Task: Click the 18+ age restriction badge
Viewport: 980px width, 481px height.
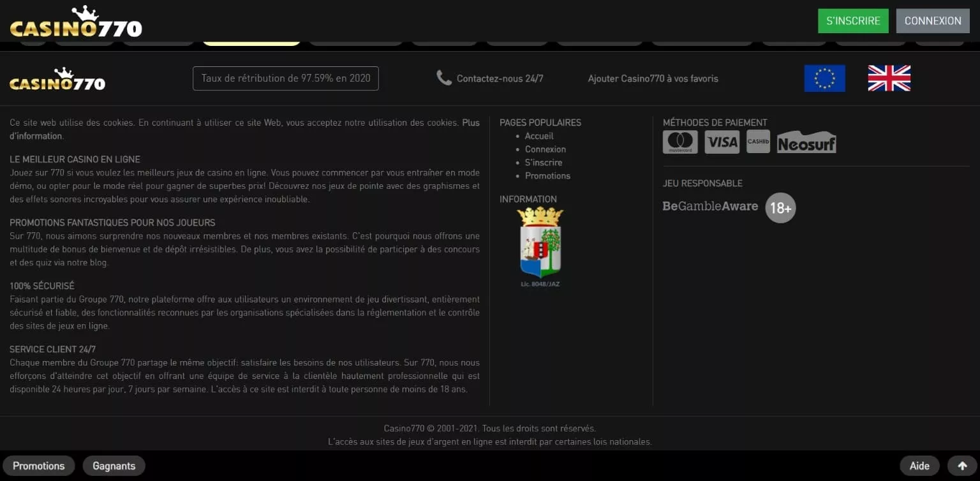Action: point(780,208)
